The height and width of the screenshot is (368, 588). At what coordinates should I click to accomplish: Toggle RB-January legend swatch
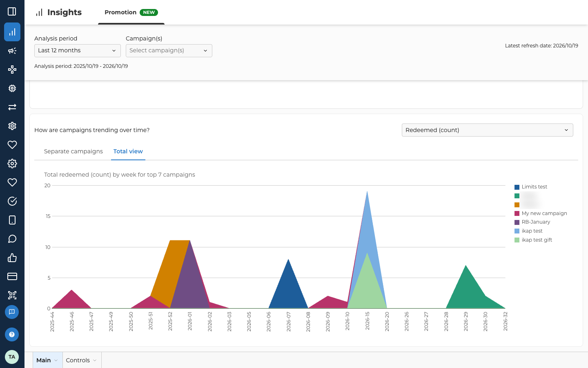(x=517, y=222)
